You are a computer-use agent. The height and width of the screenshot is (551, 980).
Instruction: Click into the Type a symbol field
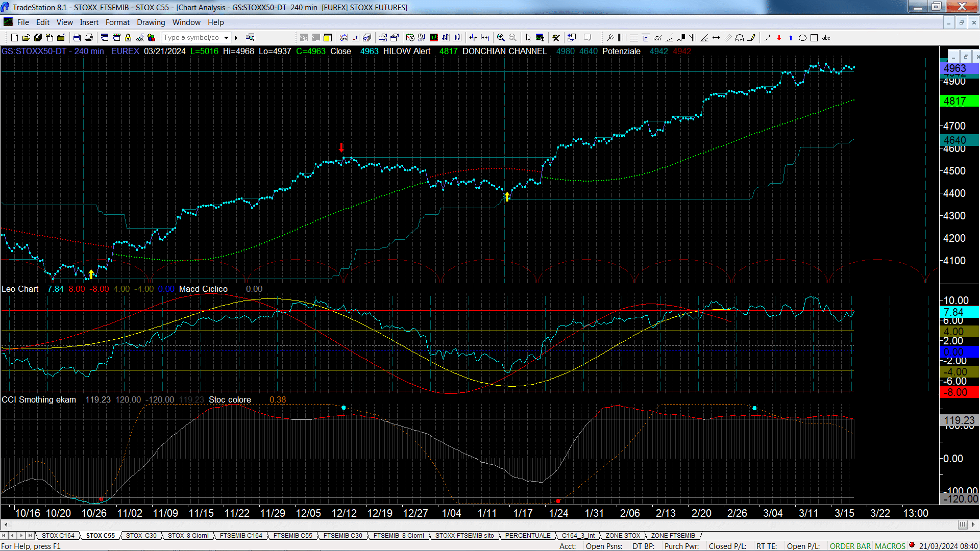coord(192,38)
